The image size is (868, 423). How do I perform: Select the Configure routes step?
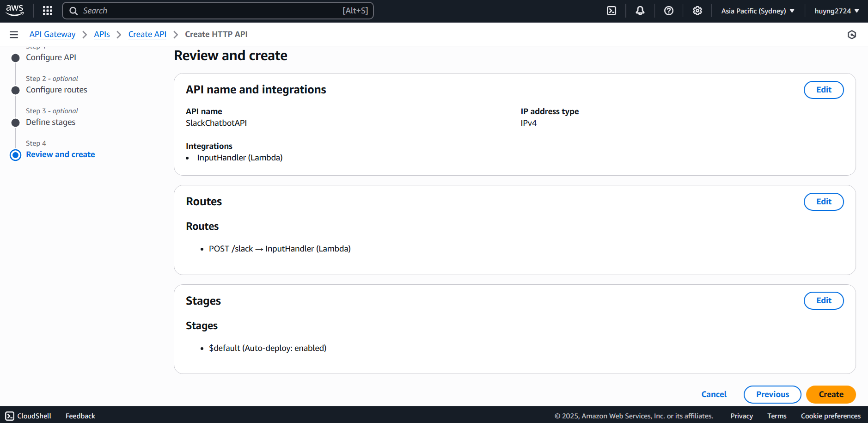pos(56,90)
